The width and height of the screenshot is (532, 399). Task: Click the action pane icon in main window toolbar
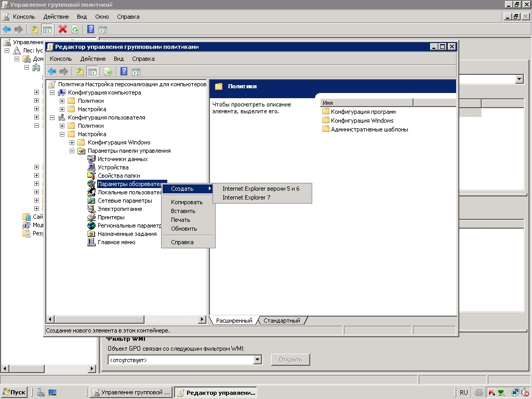click(x=103, y=30)
